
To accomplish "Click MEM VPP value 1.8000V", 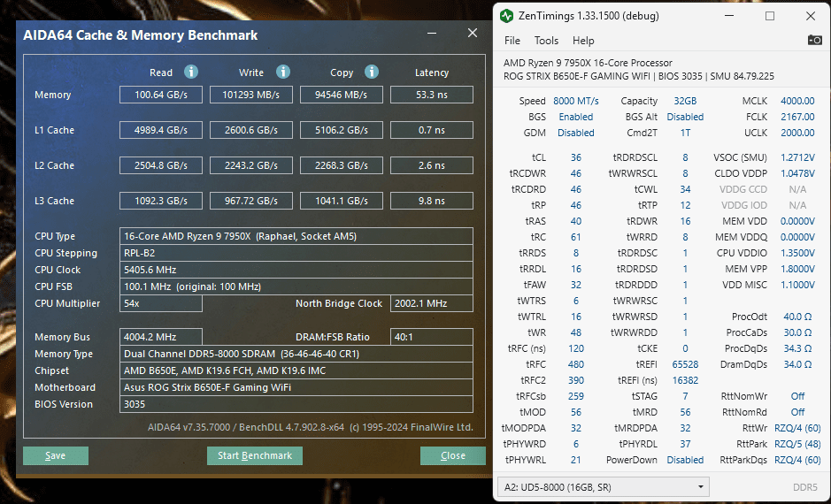I will [x=797, y=269].
